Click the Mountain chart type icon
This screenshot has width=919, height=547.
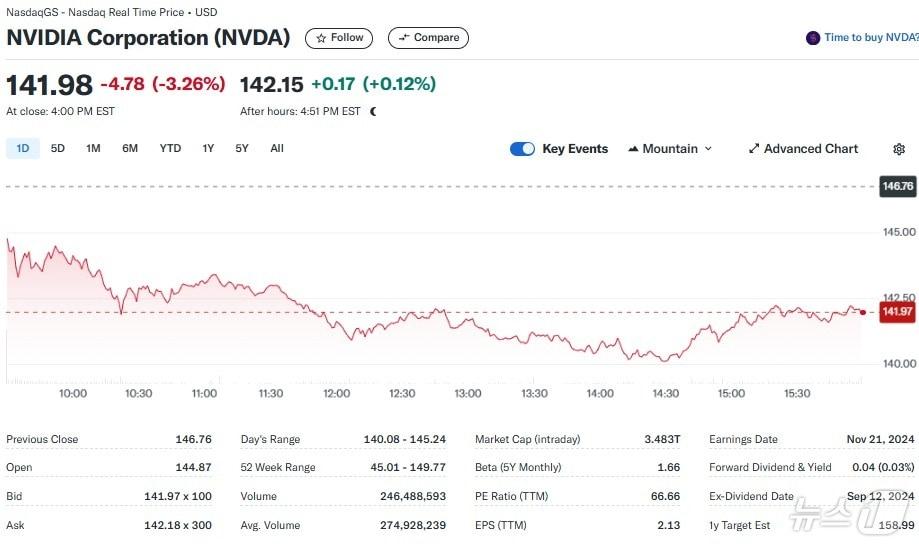(633, 149)
